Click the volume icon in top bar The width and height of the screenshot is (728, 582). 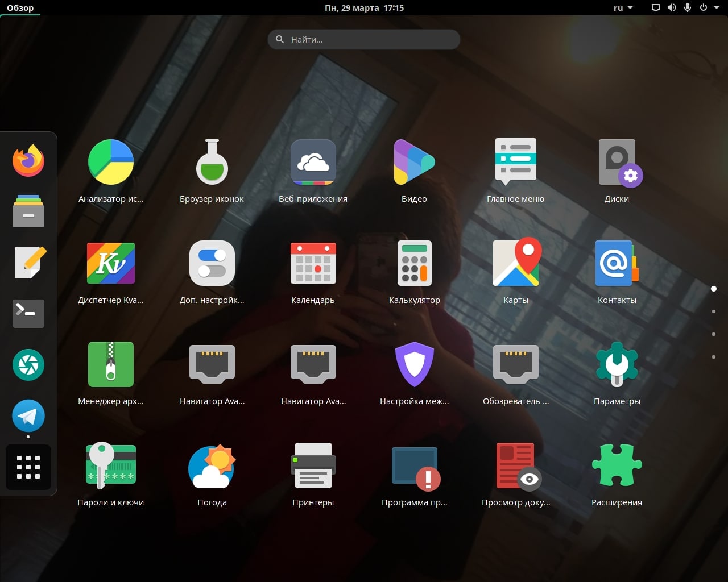tap(672, 7)
